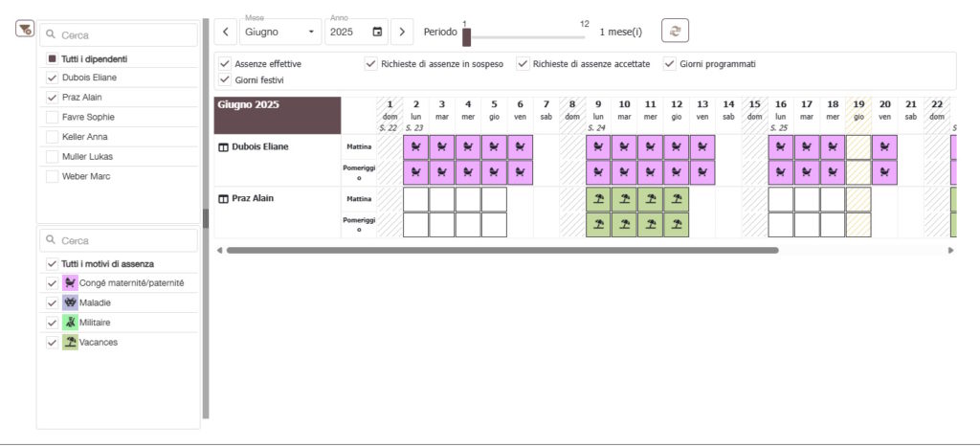Toggle Richieste di assenze in sospeso
The height and width of the screenshot is (447, 980).
[371, 64]
